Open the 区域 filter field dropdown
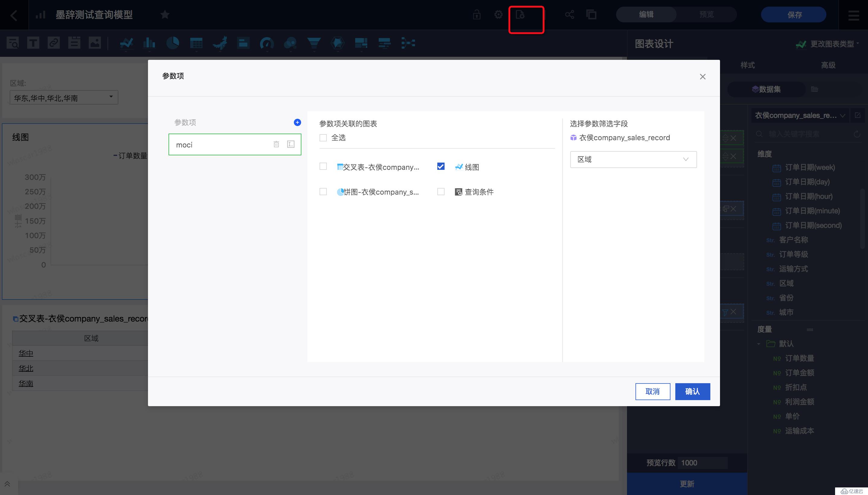This screenshot has width=868, height=495. (x=633, y=160)
